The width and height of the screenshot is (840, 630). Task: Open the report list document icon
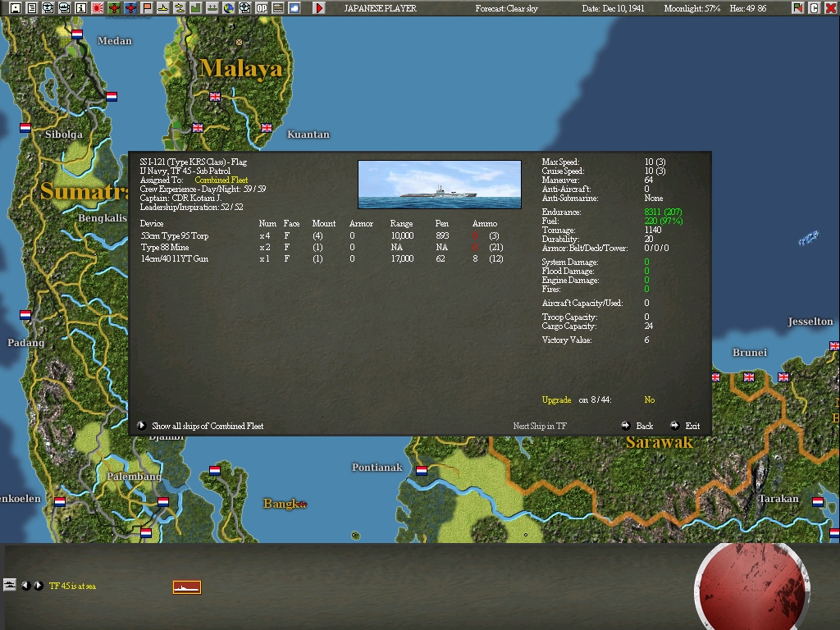pyautogui.click(x=32, y=8)
